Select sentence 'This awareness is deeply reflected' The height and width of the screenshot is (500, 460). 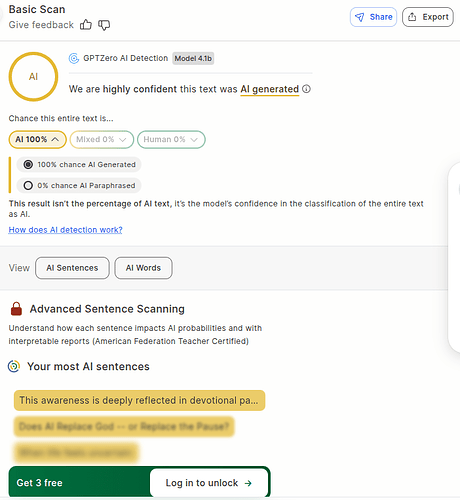139,400
